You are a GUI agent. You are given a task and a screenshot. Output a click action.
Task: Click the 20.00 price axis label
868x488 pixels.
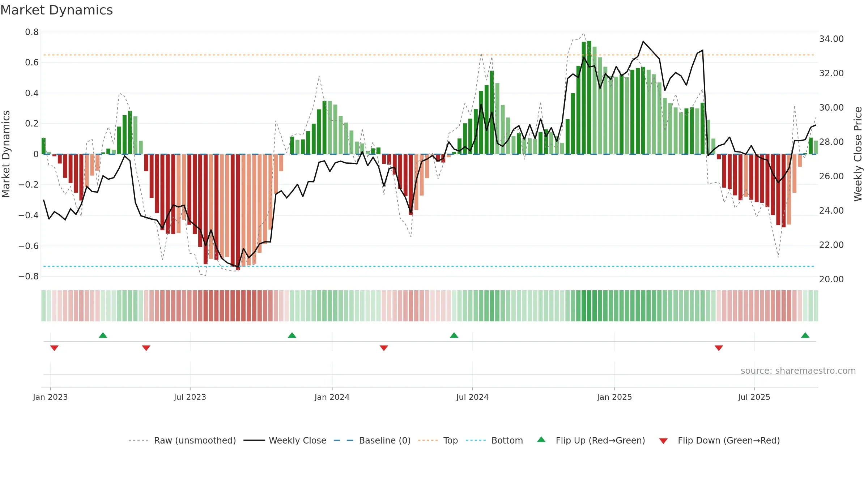[831, 279]
